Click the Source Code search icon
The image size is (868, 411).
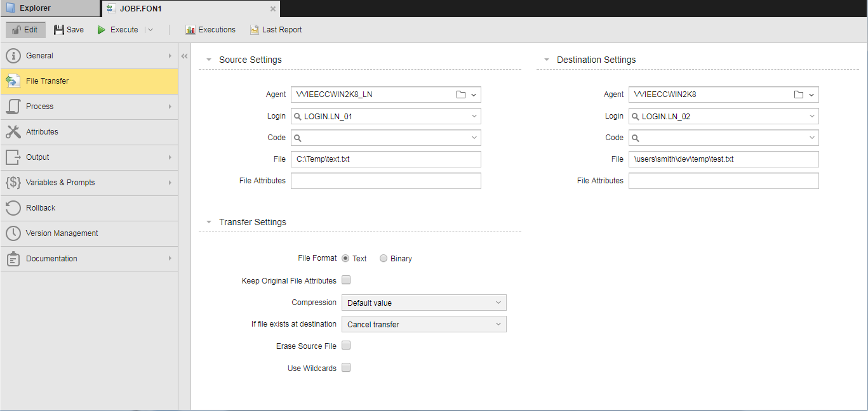click(x=298, y=138)
